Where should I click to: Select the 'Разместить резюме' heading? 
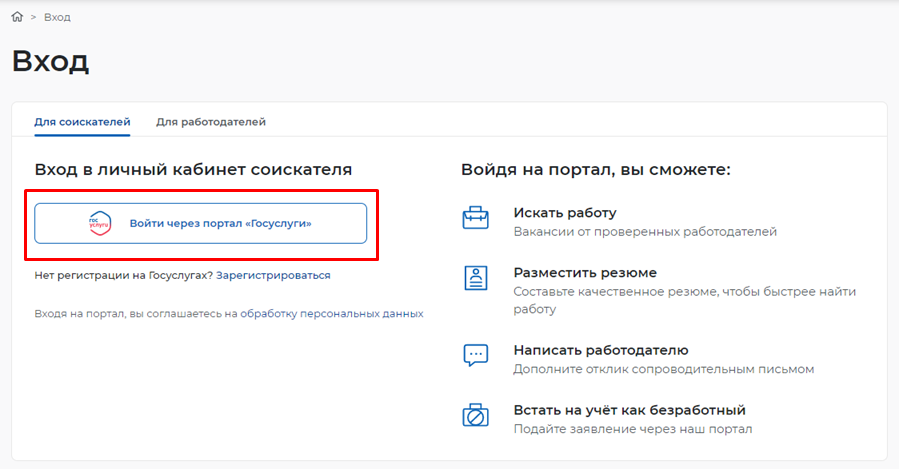(585, 273)
